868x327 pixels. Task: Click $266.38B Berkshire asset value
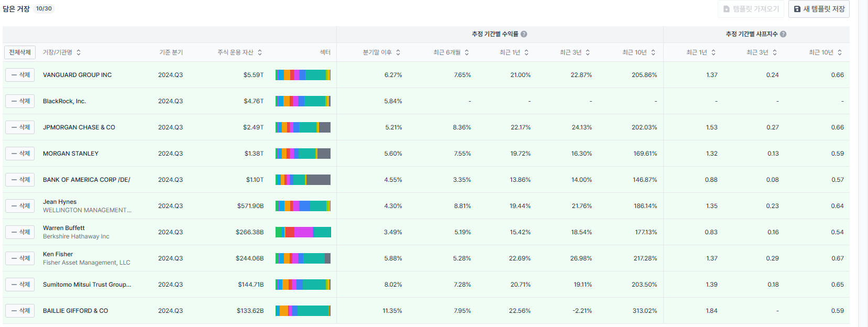(250, 232)
